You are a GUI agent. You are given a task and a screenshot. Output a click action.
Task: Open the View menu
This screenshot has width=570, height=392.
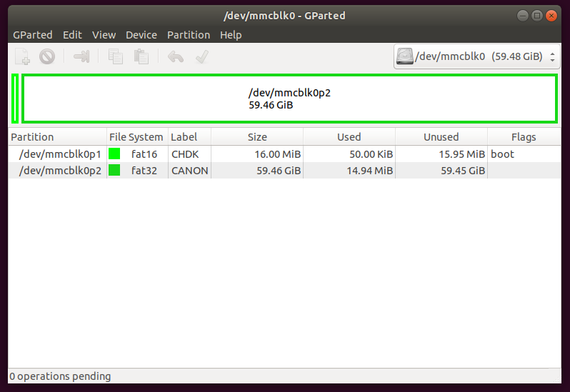pyautogui.click(x=104, y=34)
